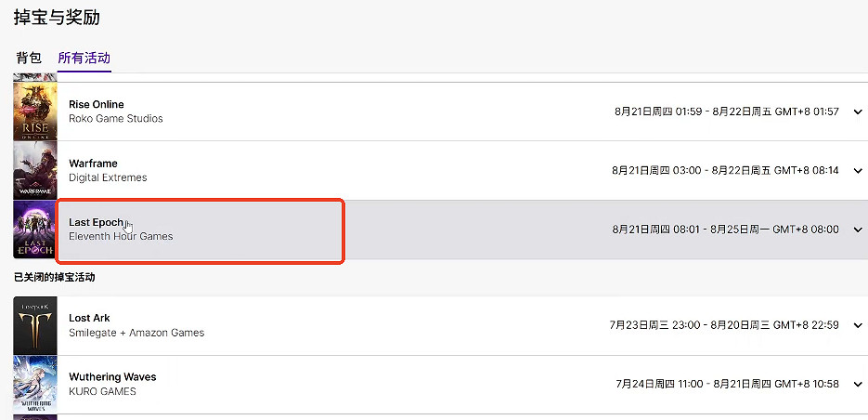Expand the Last Epoch campaign chevron
The width and height of the screenshot is (868, 420).
coord(857,230)
